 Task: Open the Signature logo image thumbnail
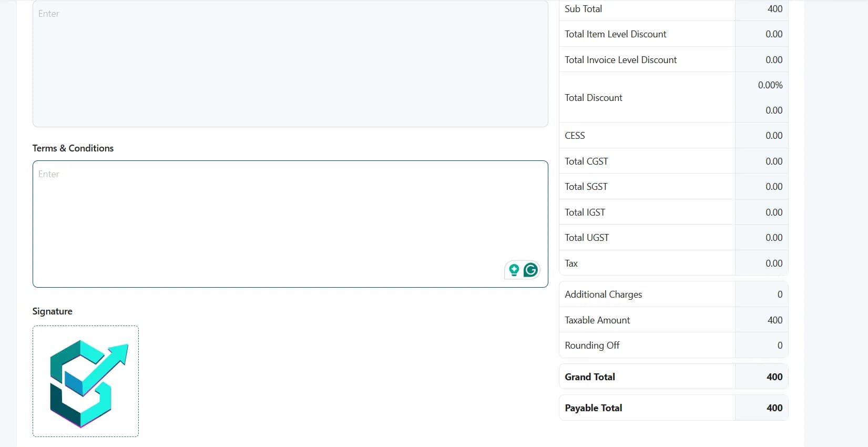tap(86, 381)
